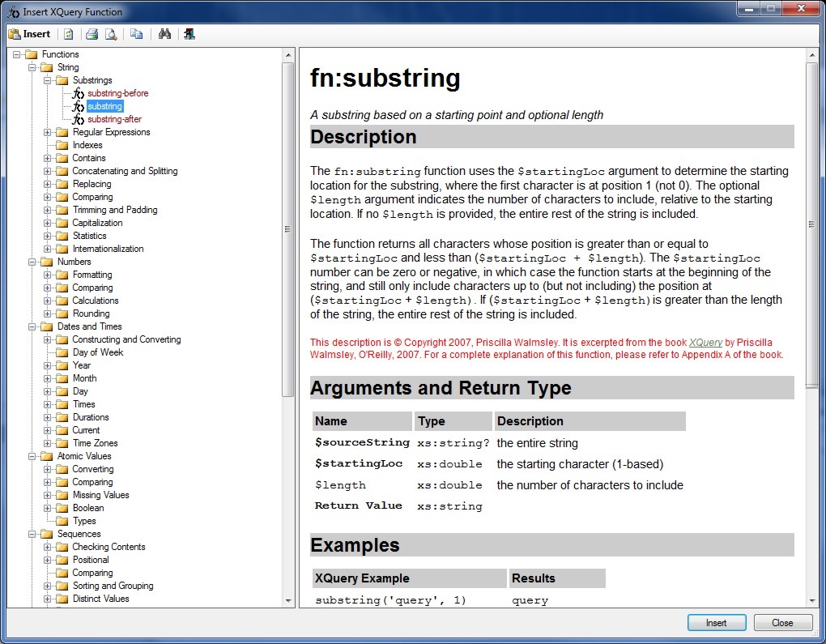Click the Exit door icon in the toolbar
The width and height of the screenshot is (826, 644).
189,34
